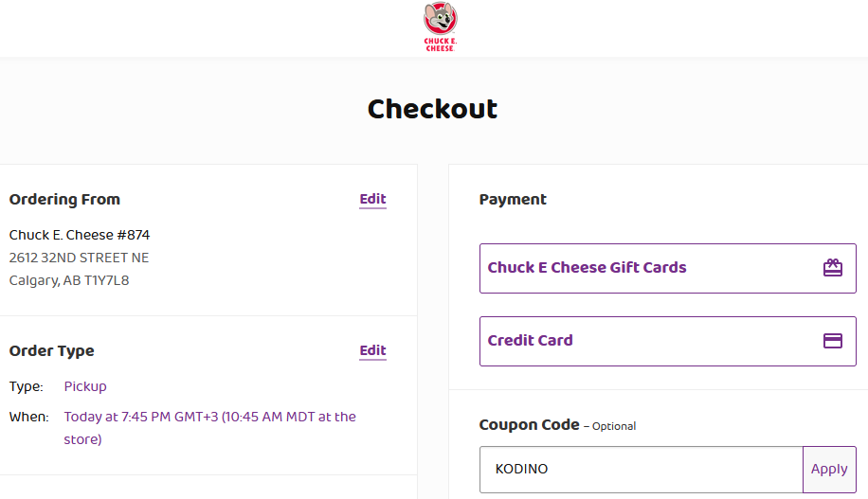
Task: Click the store name Chuck E. Cheese #874
Action: [x=80, y=235]
